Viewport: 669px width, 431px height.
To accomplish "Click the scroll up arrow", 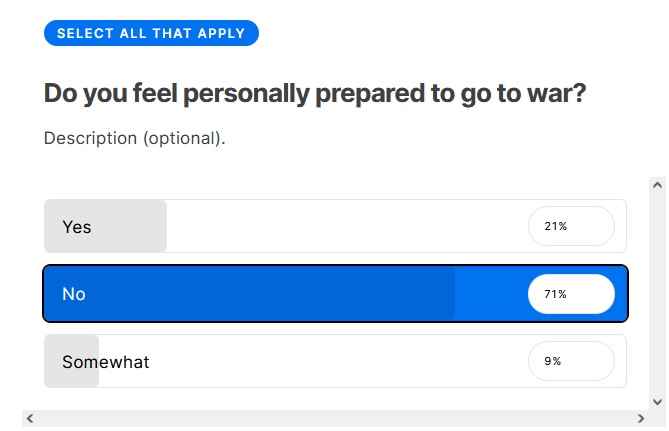I will click(x=657, y=185).
